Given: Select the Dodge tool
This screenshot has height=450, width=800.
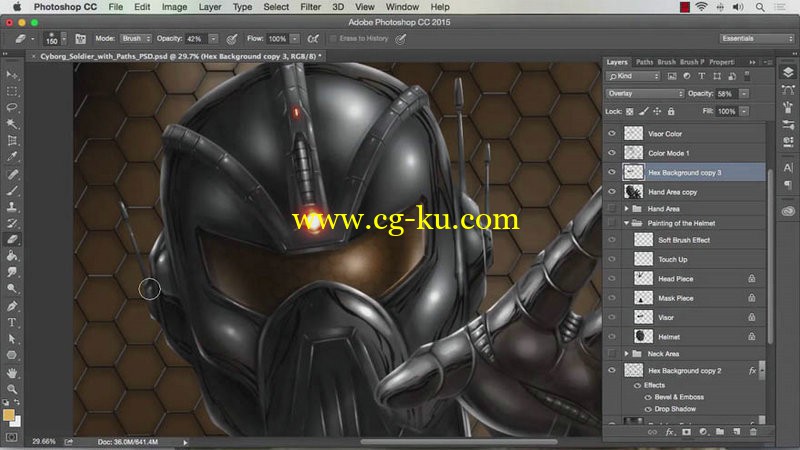Looking at the screenshot, I should (12, 288).
